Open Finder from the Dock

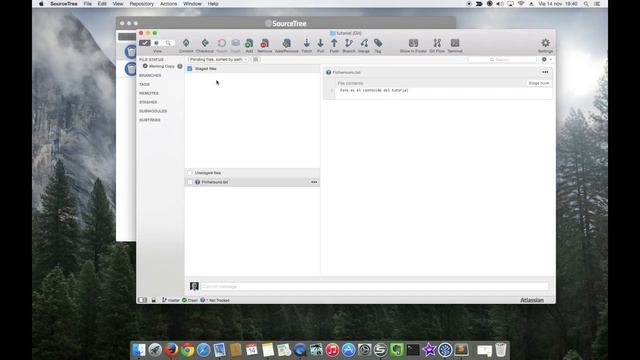point(139,350)
